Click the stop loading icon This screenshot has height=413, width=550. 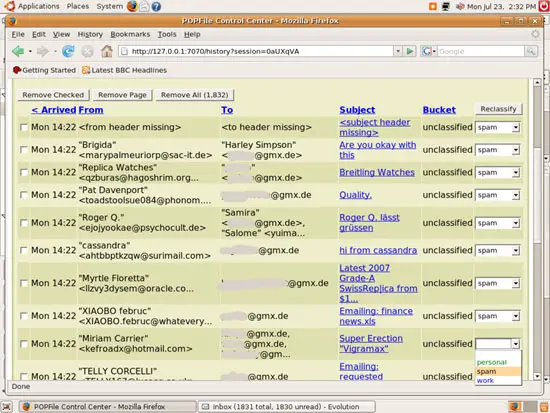(x=87, y=51)
